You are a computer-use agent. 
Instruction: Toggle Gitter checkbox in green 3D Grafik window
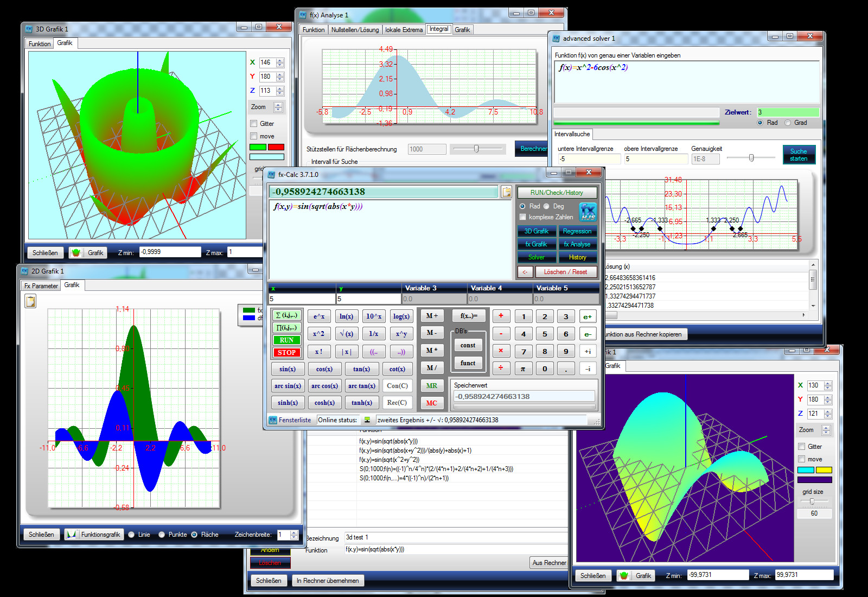click(253, 124)
